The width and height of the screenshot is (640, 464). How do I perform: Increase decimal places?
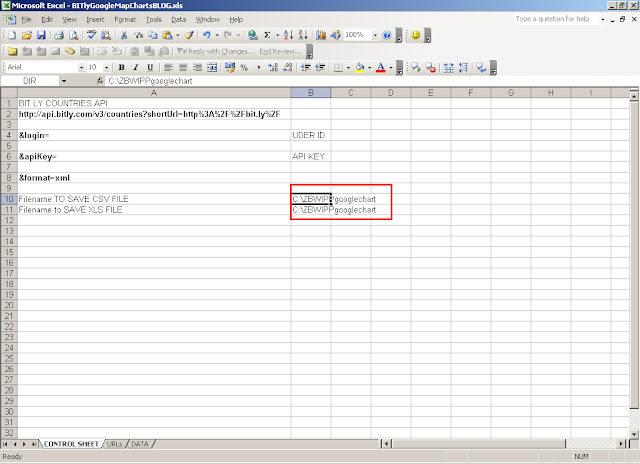point(273,67)
